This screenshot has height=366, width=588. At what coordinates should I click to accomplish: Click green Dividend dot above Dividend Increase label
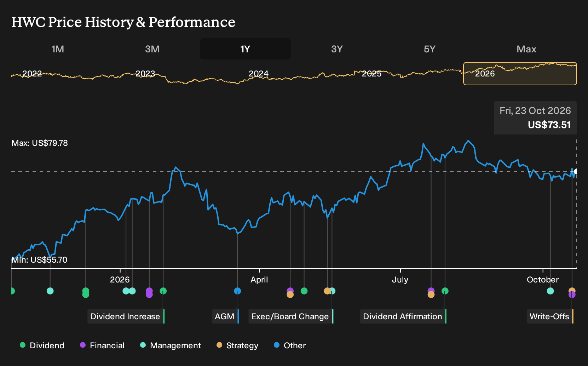tap(163, 291)
